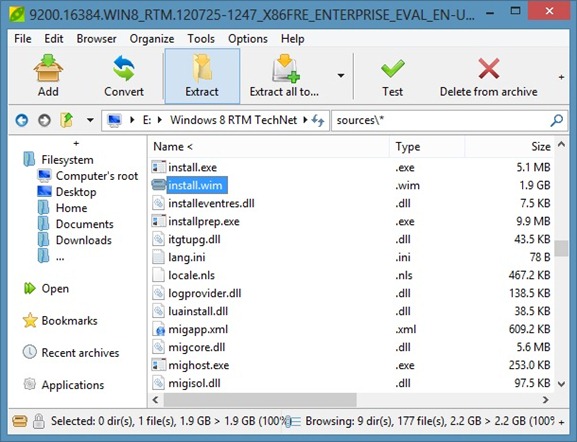577x442 pixels.
Task: Expand toolbar with the plus sign
Action: tap(561, 77)
